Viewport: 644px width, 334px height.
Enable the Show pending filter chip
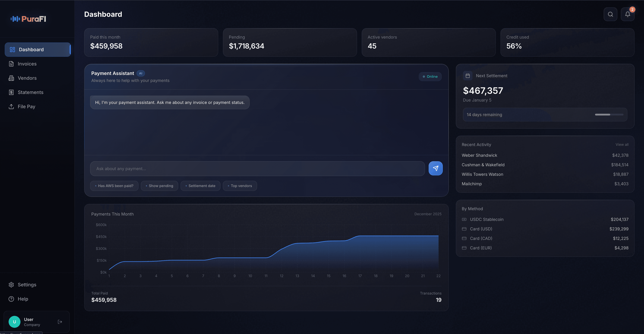point(159,186)
